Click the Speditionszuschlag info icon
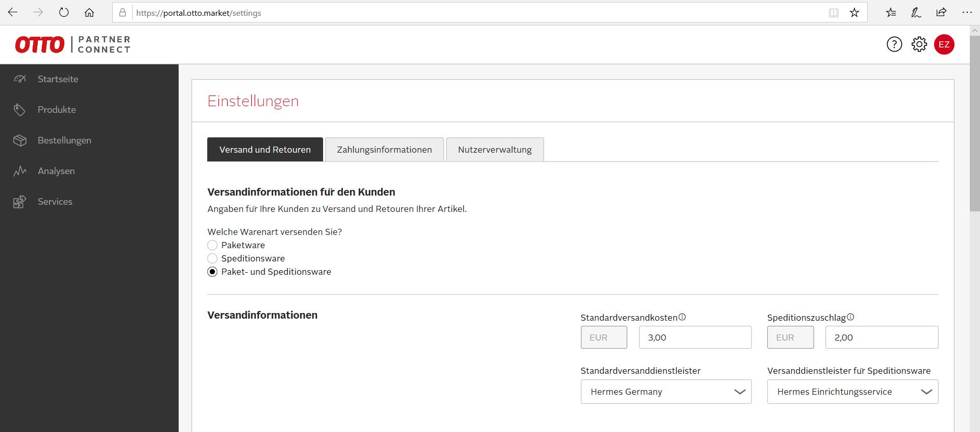 click(x=850, y=317)
